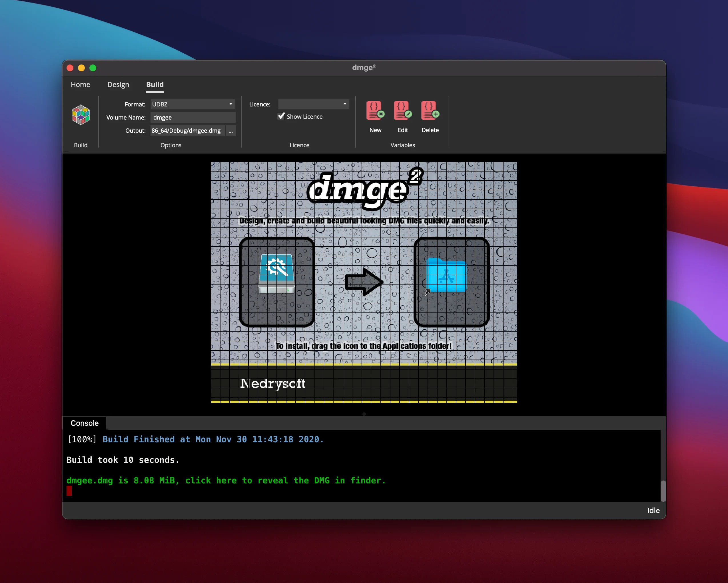Select the disk drive icon in preview
728x583 pixels.
tap(276, 274)
